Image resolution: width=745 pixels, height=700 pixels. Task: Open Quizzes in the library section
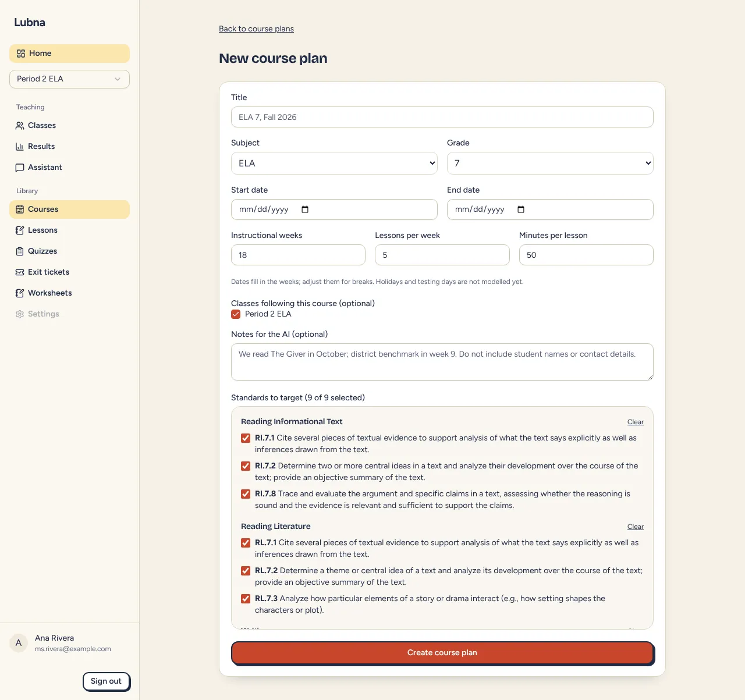coord(69,251)
